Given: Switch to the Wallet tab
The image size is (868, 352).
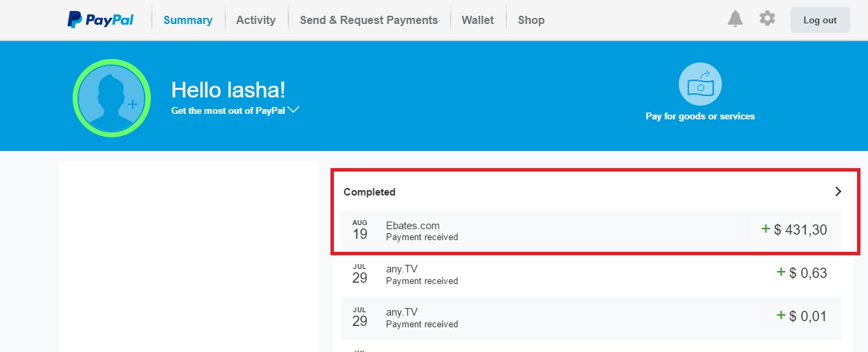Looking at the screenshot, I should 478,21.
